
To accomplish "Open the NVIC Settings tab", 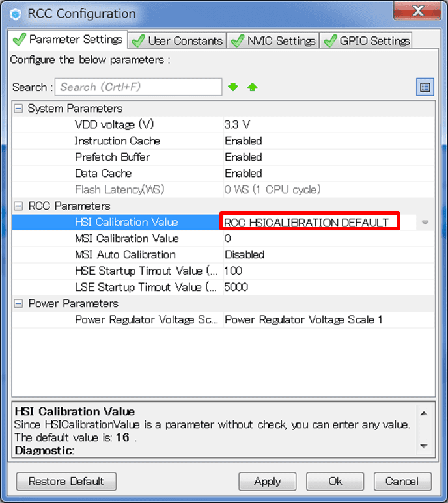I will 273,40.
